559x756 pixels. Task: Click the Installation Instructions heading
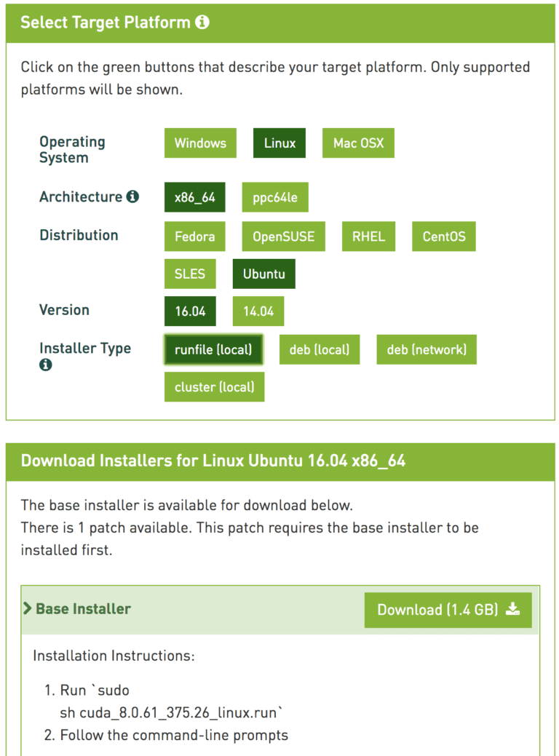coord(114,656)
